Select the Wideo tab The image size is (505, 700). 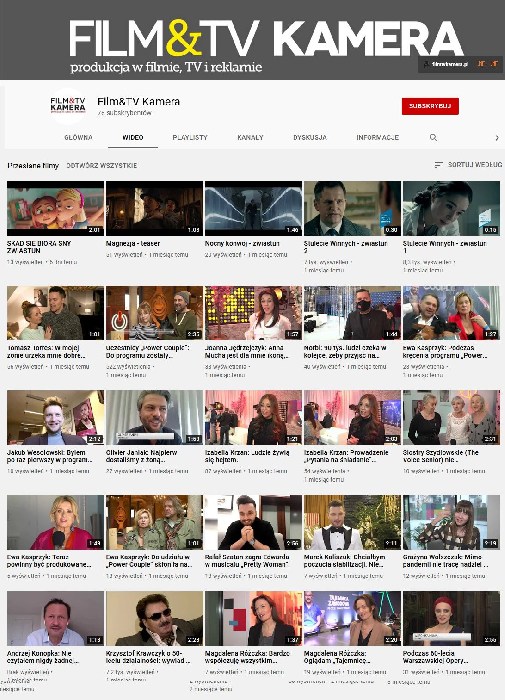pyautogui.click(x=133, y=138)
